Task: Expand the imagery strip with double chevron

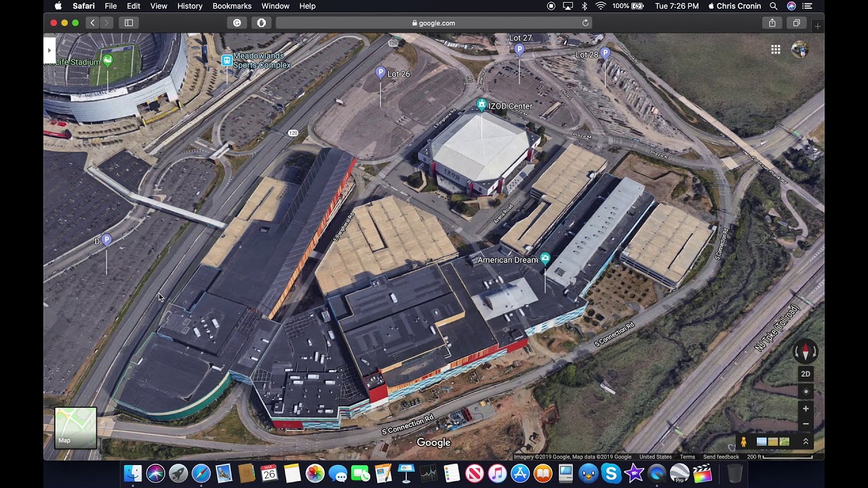Action: tap(806, 441)
